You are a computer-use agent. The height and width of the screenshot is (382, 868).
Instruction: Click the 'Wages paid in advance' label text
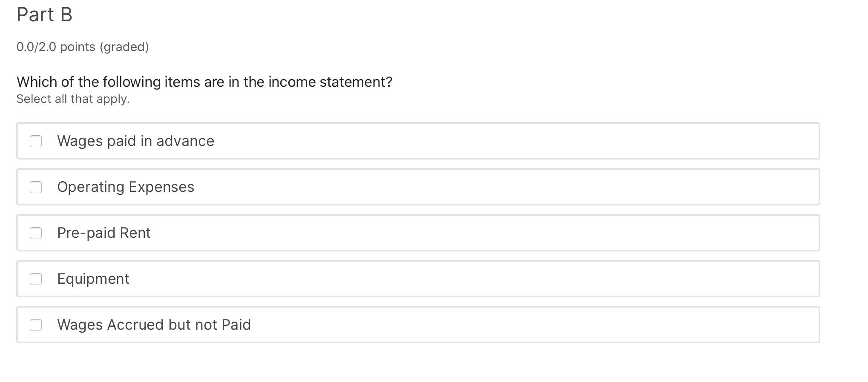(x=135, y=141)
